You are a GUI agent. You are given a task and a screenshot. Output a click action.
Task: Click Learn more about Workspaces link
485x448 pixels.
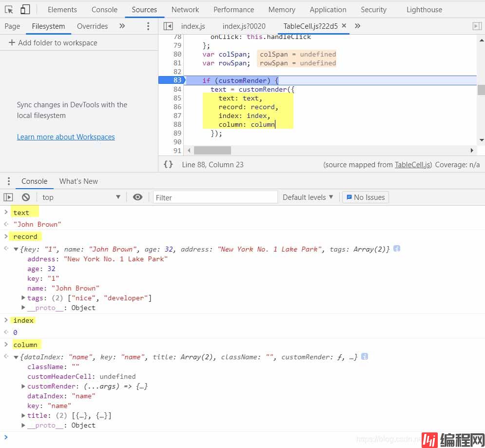(66, 137)
